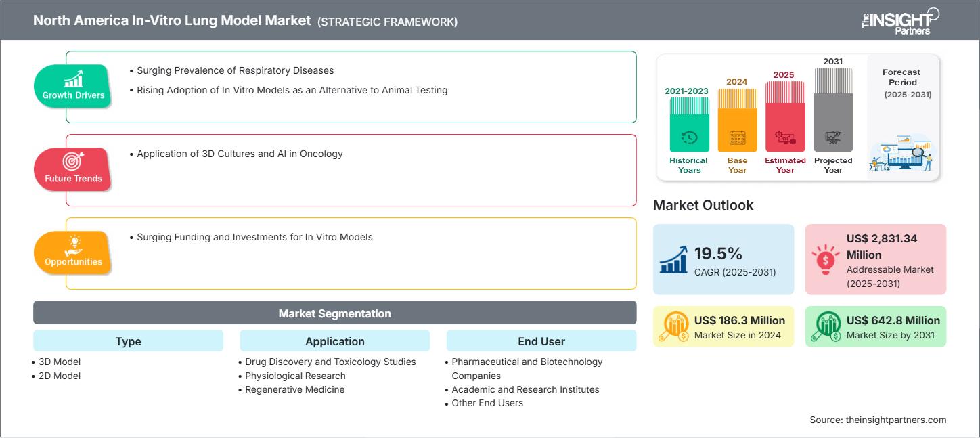Click The Insight Partners logo

tap(900, 20)
